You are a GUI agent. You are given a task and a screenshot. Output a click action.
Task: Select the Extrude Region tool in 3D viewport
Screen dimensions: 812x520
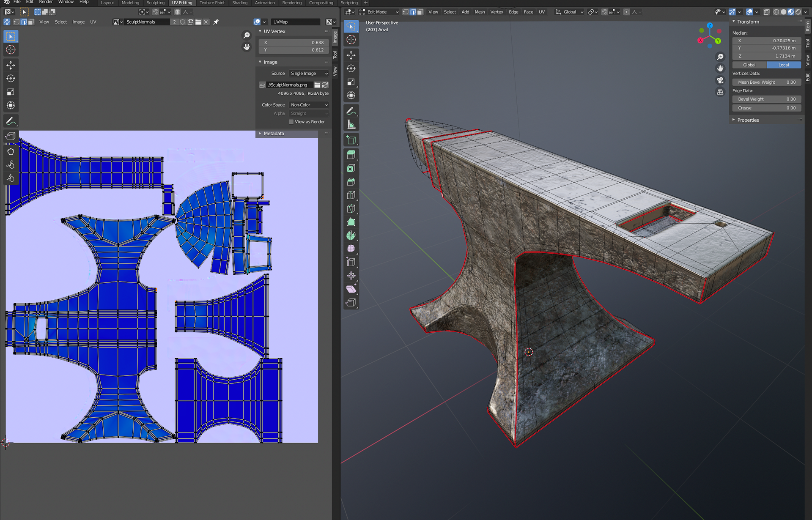[351, 155]
